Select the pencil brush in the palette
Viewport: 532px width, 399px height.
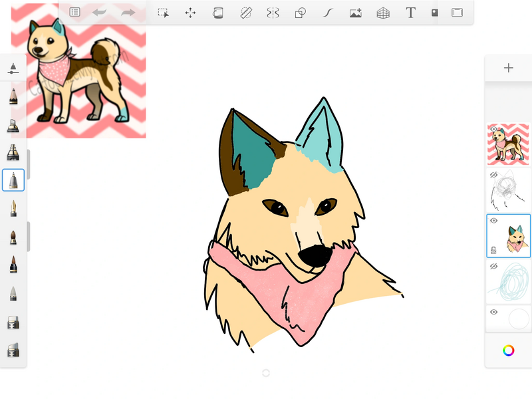point(13,96)
